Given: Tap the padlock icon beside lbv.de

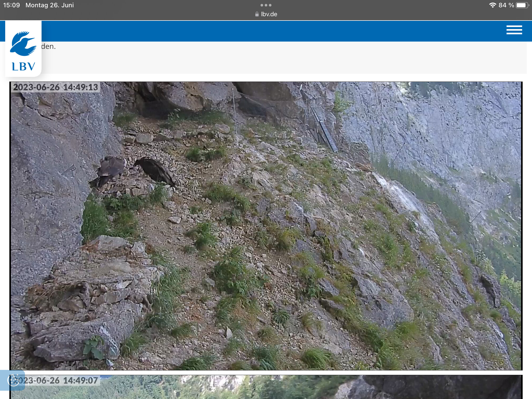Looking at the screenshot, I should point(257,14).
